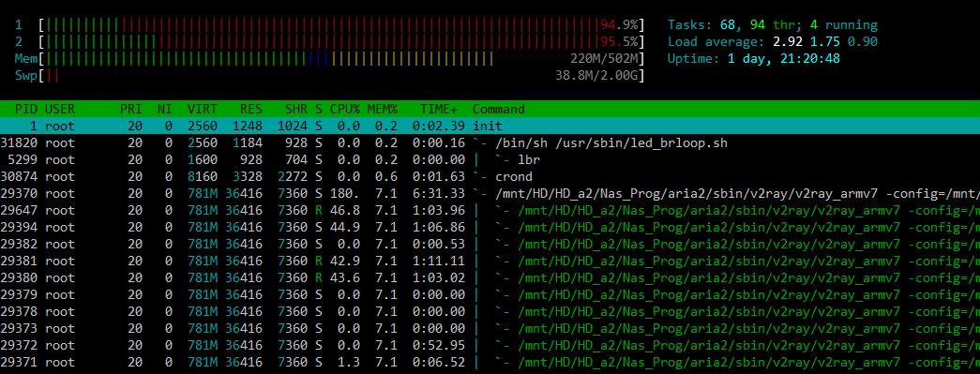
Task: Select the process with PID 29647
Action: click(490, 210)
